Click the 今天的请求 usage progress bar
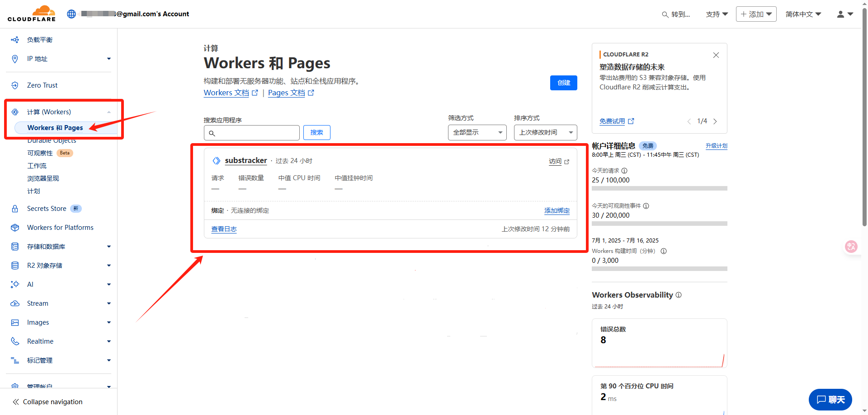The height and width of the screenshot is (415, 868). click(x=660, y=188)
